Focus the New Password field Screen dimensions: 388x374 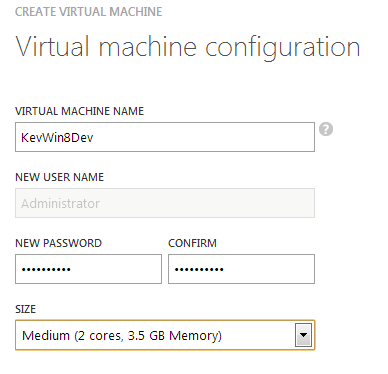click(x=88, y=269)
